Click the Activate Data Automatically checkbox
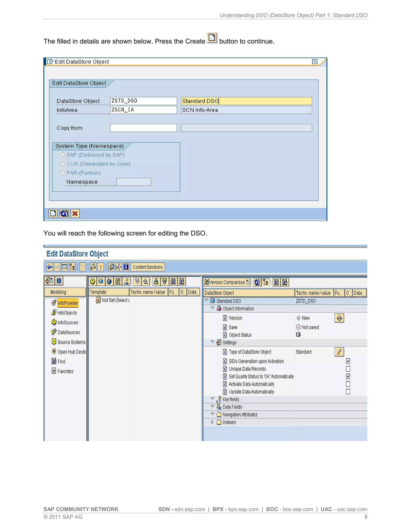411x532 pixels. (x=348, y=384)
